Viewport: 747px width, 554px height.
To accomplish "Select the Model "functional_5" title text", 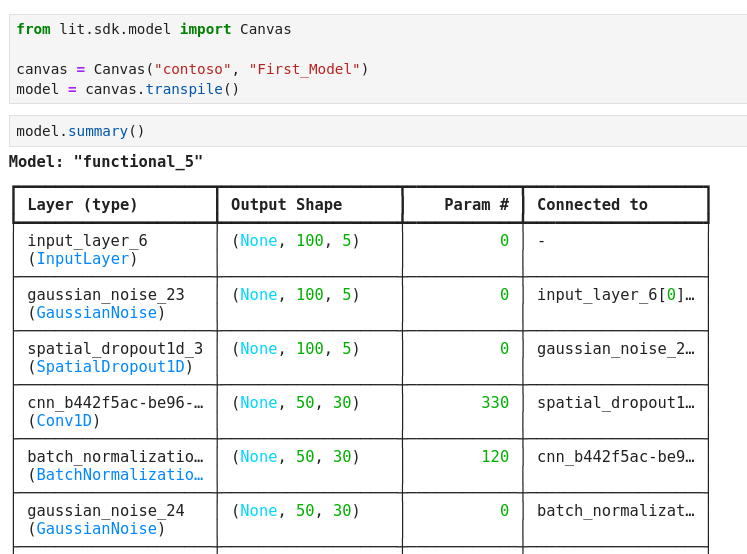I will tap(106, 161).
